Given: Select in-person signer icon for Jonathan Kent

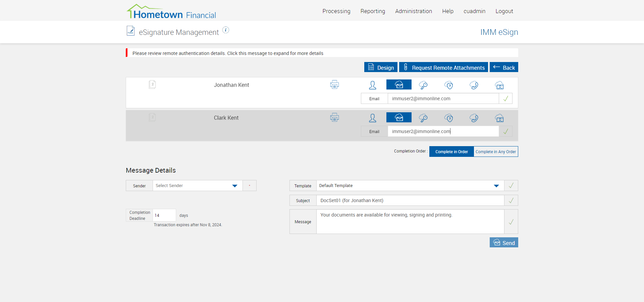Looking at the screenshot, I should (372, 85).
